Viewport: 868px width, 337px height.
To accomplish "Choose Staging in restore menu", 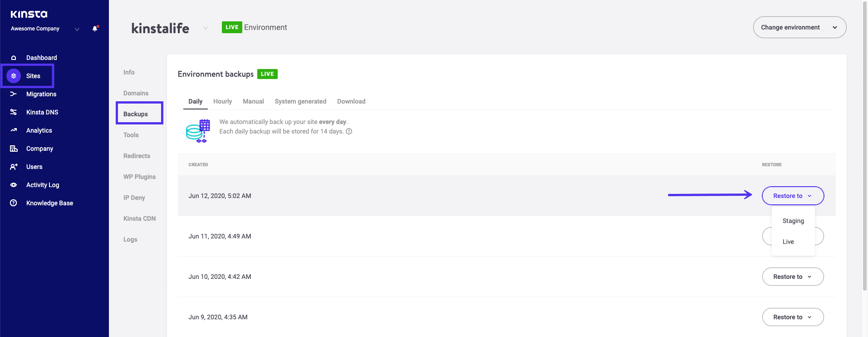I will (793, 221).
